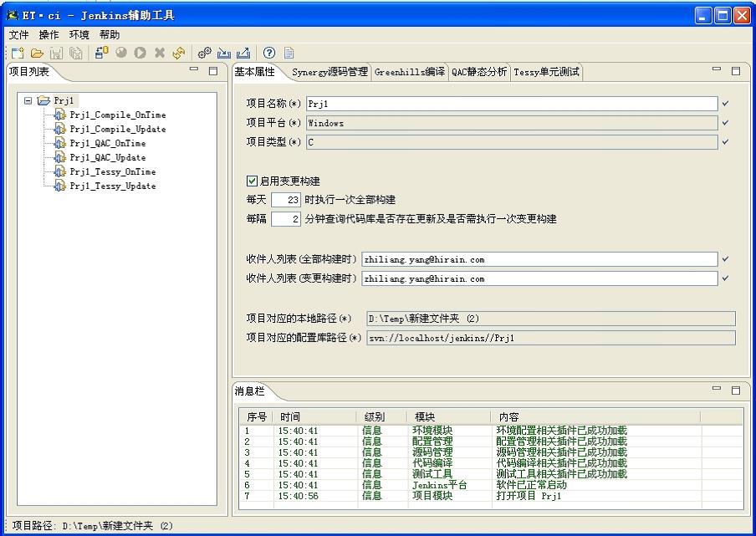Click the daily build hour field
Screen dimensions: 756x536
(x=286, y=200)
